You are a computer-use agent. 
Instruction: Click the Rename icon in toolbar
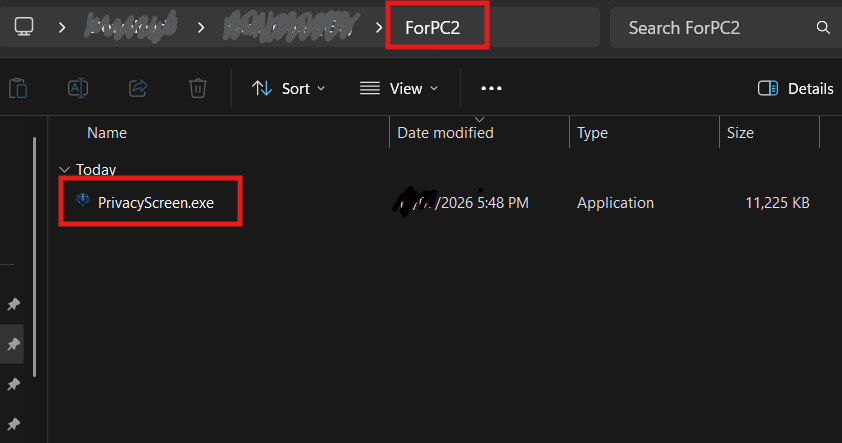point(78,88)
